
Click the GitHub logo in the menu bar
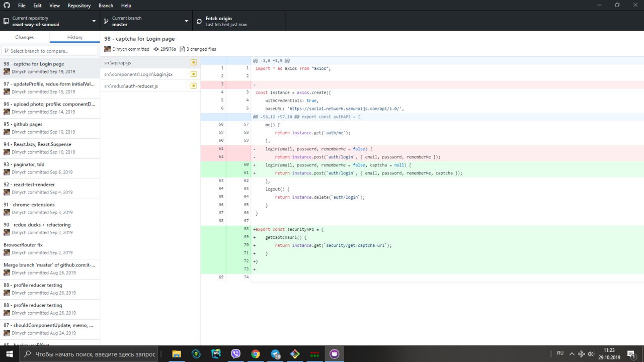pyautogui.click(x=6, y=6)
